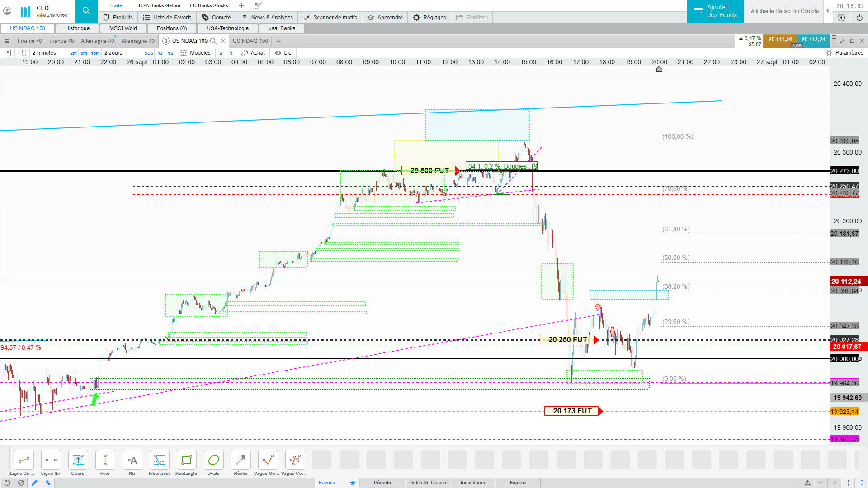
Task: Select the Fibonacci drawing tool
Action: coord(159,460)
